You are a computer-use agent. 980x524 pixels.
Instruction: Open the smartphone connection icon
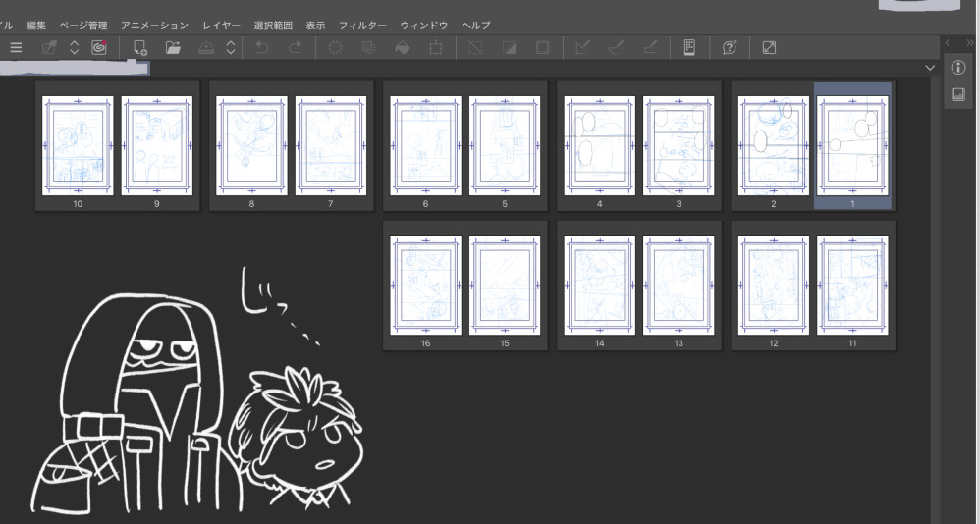pos(689,47)
